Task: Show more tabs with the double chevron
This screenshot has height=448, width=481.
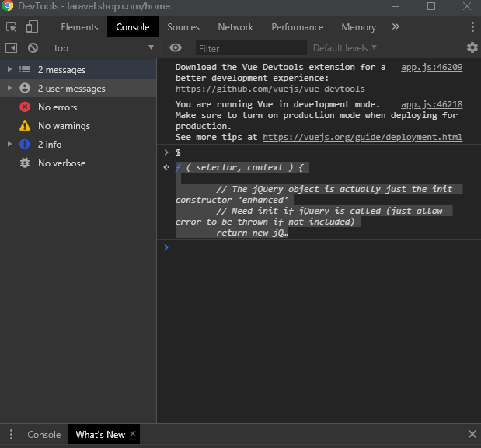Action: 396,26
